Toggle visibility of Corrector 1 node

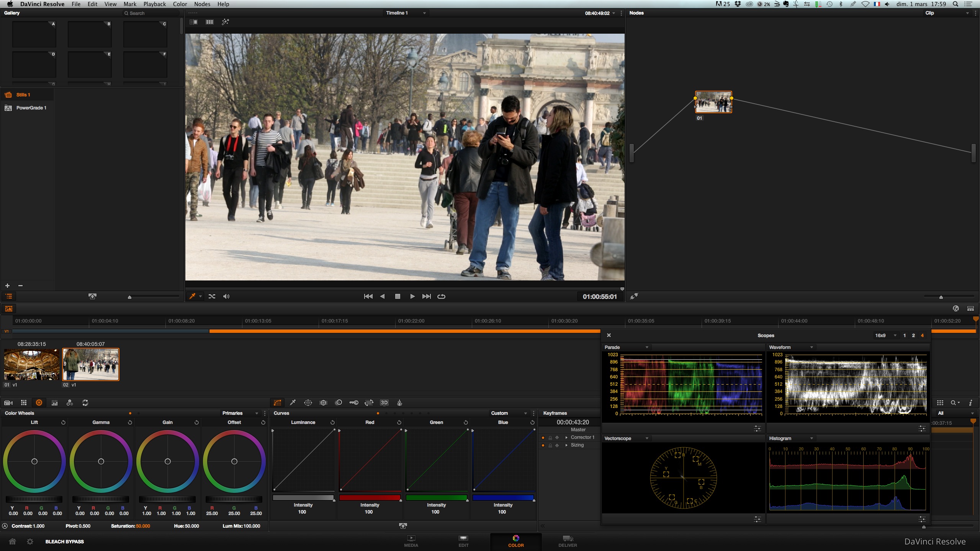[543, 437]
